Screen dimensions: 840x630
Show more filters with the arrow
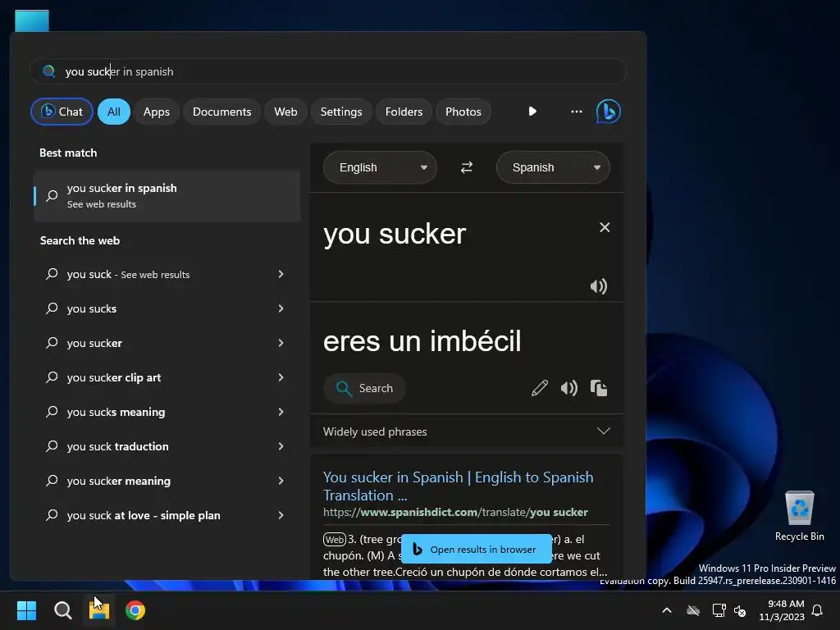(532, 112)
